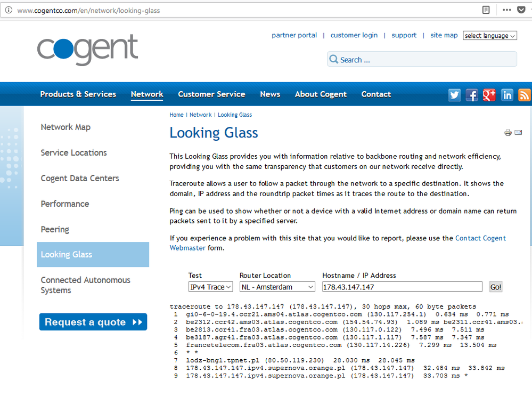Click hop 2 be2312.ccr42.ams03 line
Image resolution: width=532 pixels, height=412 pixels.
tap(347, 321)
